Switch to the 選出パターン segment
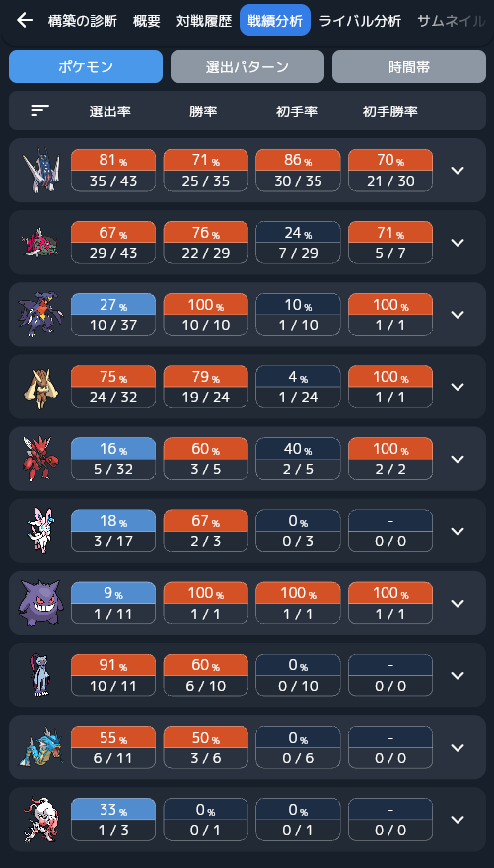This screenshot has width=494, height=868. (247, 67)
